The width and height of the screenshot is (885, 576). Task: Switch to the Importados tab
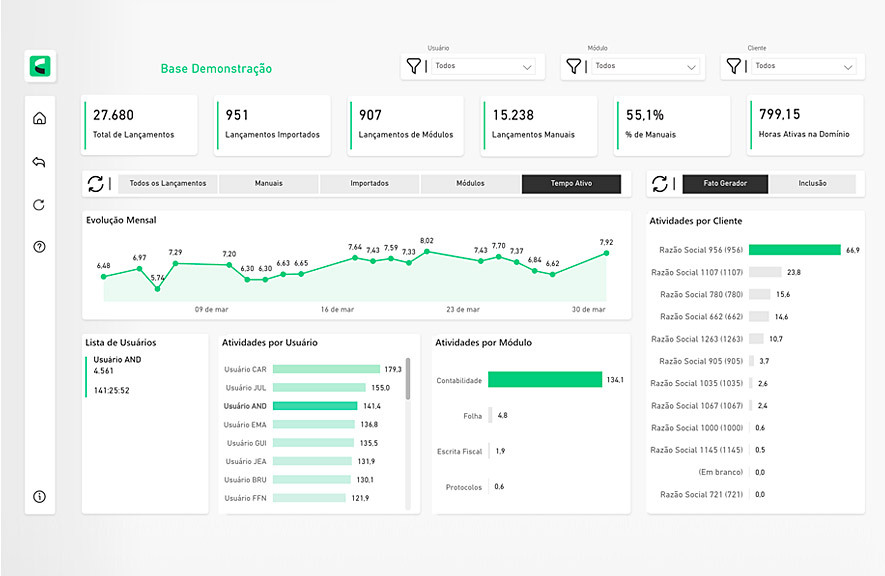pyautogui.click(x=369, y=184)
